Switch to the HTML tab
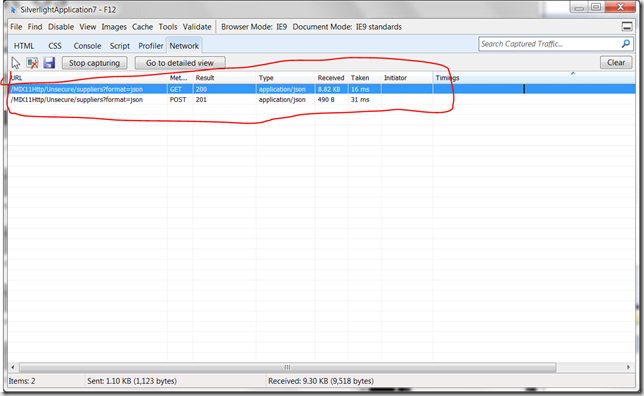This screenshot has height=396, width=644. coord(24,46)
